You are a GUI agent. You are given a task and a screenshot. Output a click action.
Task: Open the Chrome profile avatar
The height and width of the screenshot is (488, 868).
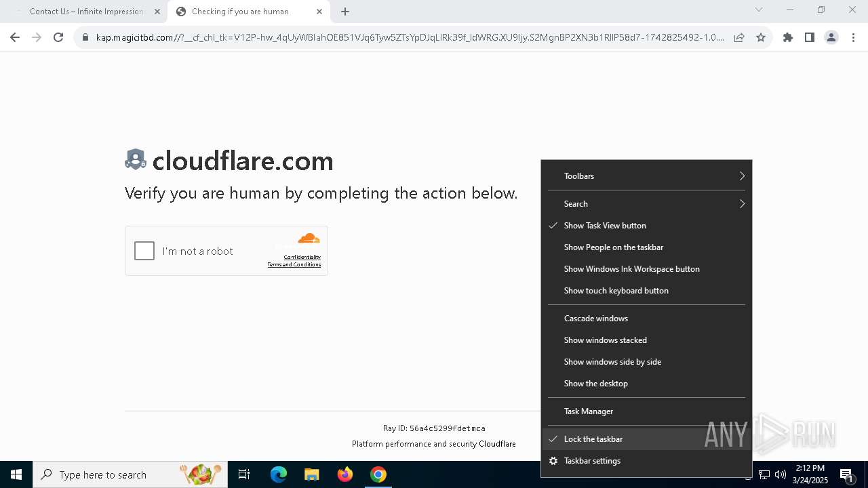coord(831,37)
